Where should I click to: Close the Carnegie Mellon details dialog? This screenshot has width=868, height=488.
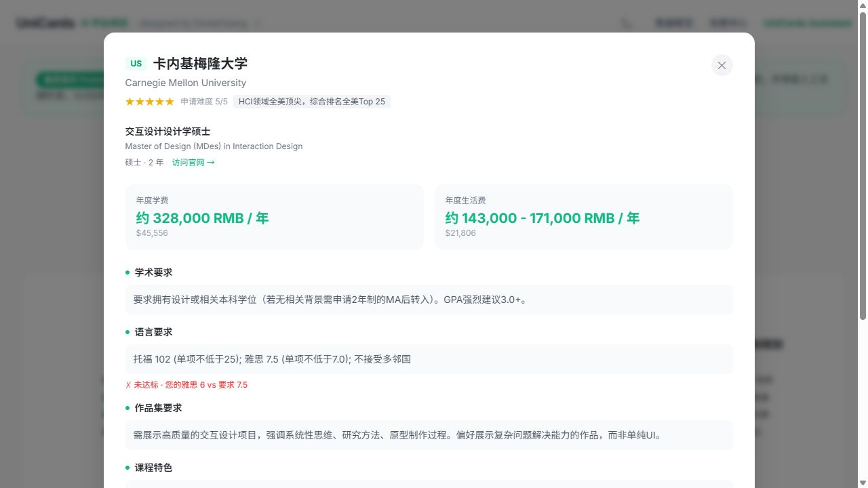coord(722,65)
